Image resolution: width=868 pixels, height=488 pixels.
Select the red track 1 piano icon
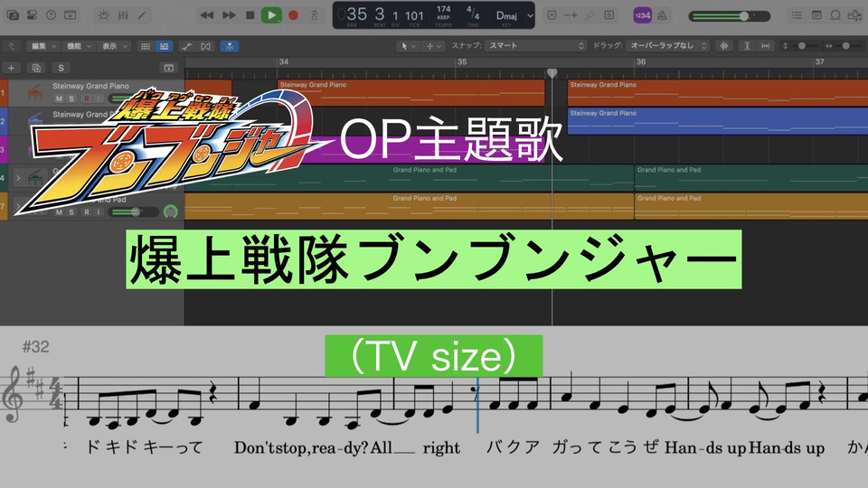(35, 92)
